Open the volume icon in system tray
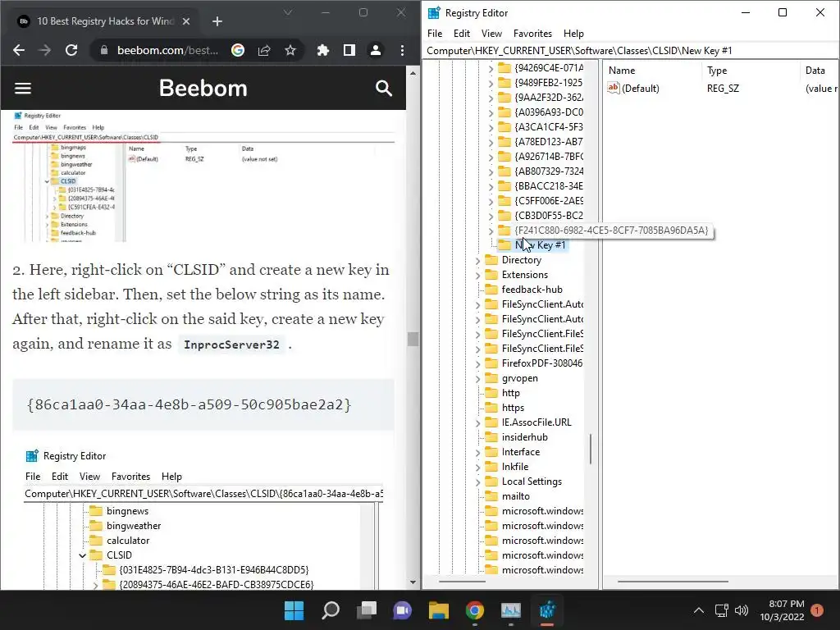 pos(742,610)
